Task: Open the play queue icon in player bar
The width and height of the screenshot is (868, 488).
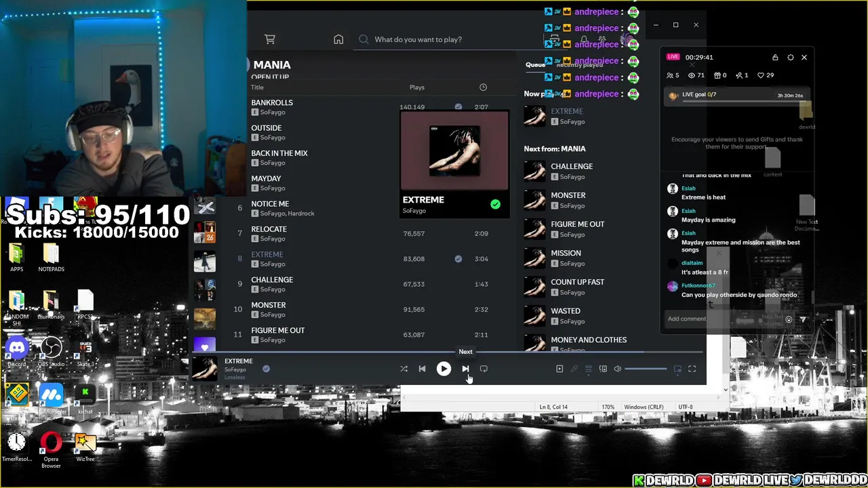Action: tap(589, 369)
